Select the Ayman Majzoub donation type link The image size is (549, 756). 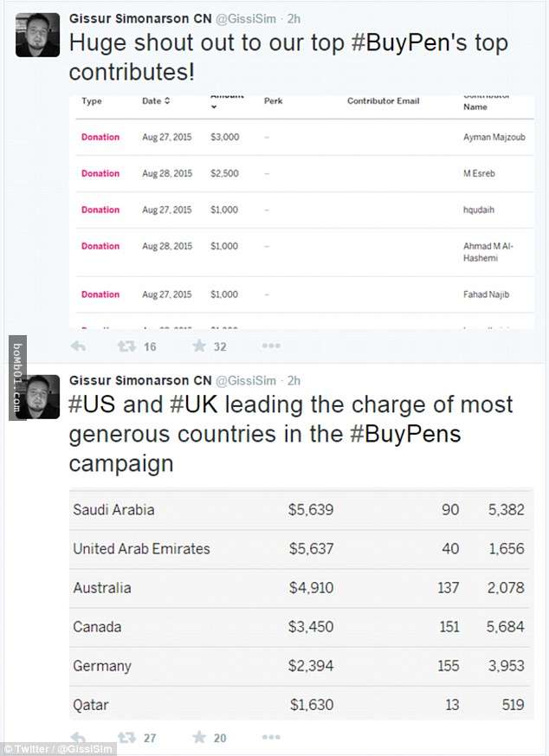tap(100, 137)
